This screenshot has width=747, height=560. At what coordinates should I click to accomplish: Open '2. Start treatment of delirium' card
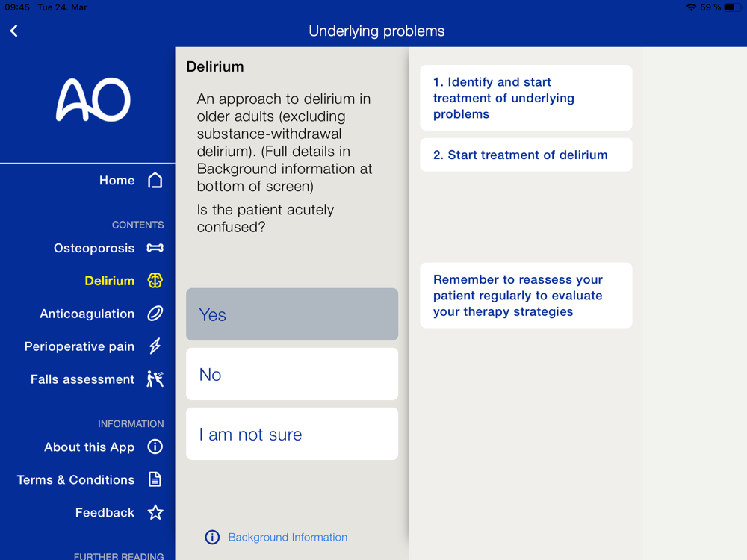(526, 155)
